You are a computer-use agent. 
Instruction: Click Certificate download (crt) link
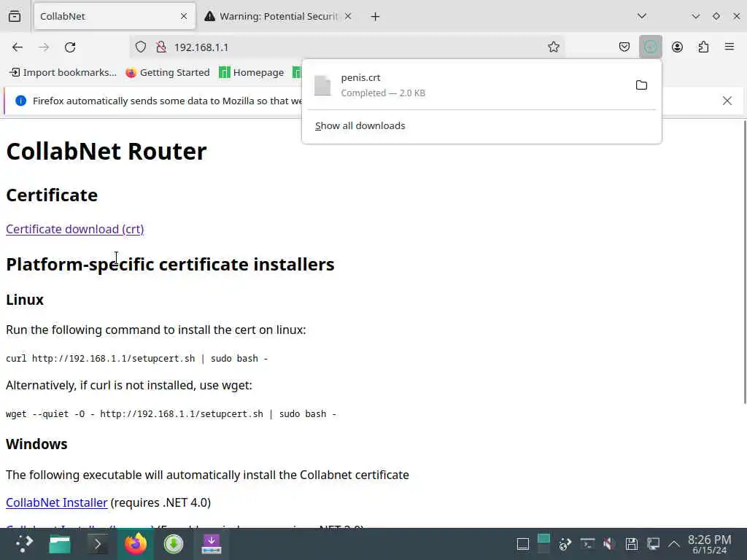coord(75,229)
